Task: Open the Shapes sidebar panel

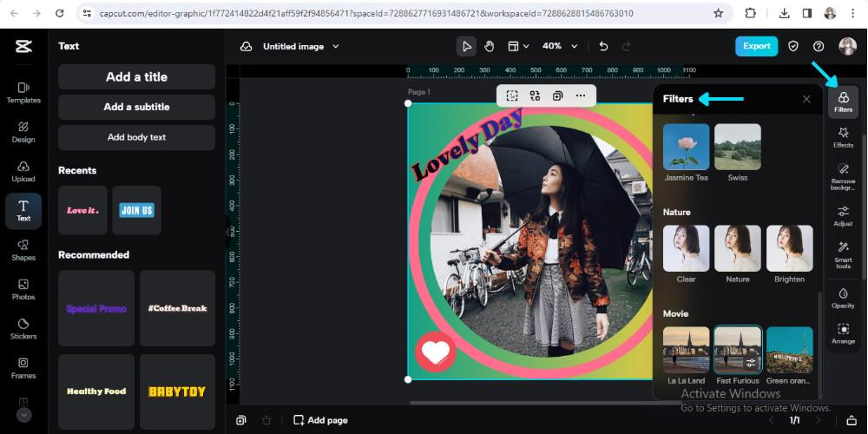Action: coord(23,250)
